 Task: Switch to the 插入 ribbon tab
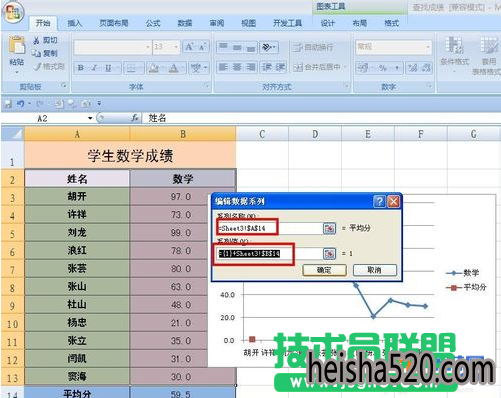pos(74,23)
